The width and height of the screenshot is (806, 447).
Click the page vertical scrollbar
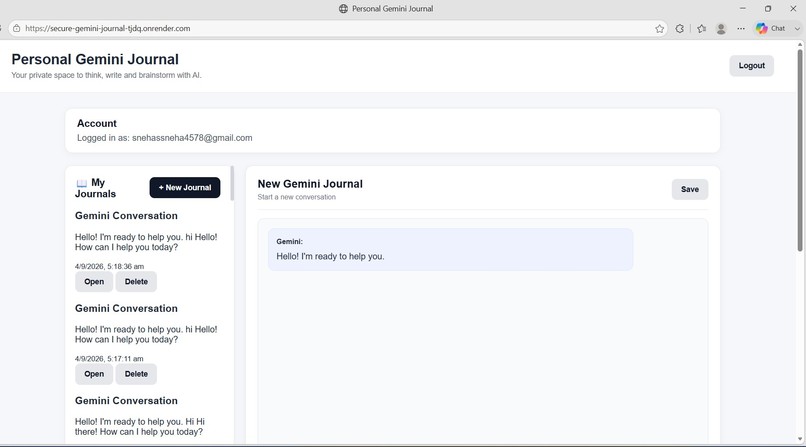800,149
